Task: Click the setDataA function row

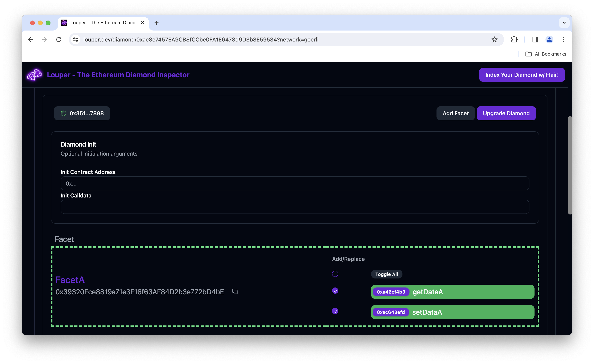Action: tap(453, 312)
